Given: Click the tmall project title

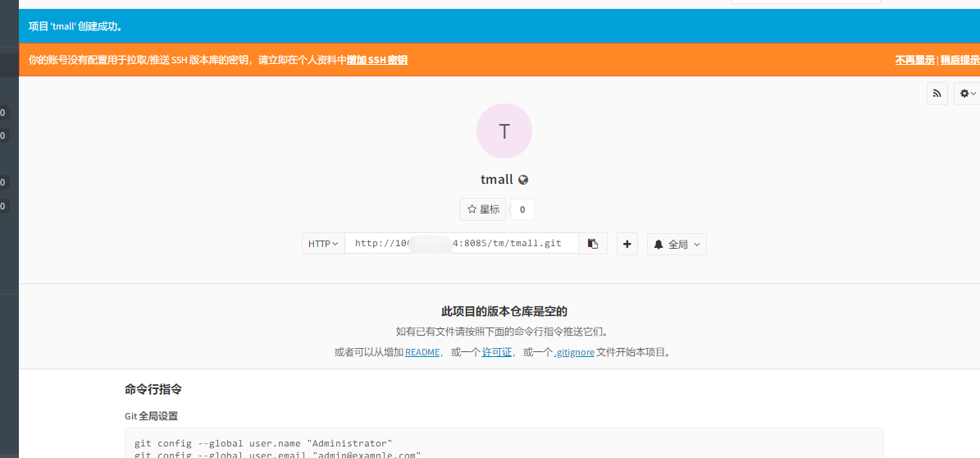Looking at the screenshot, I should point(497,180).
